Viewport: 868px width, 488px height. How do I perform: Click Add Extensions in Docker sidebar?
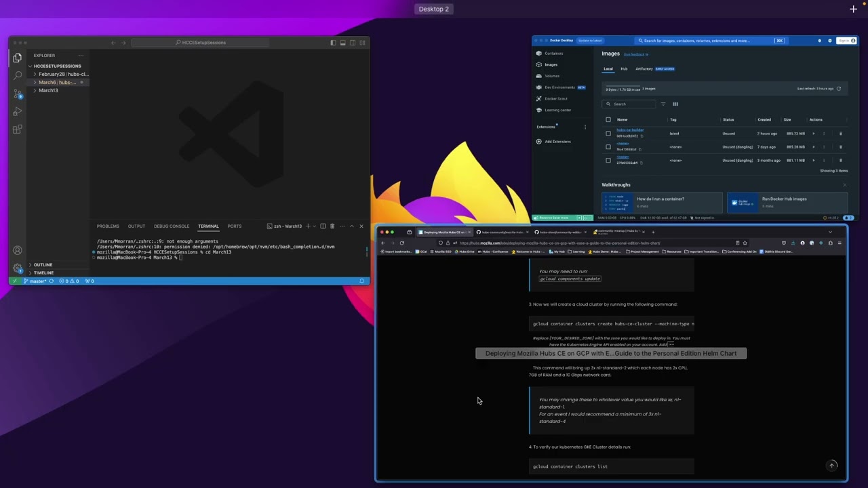click(557, 142)
